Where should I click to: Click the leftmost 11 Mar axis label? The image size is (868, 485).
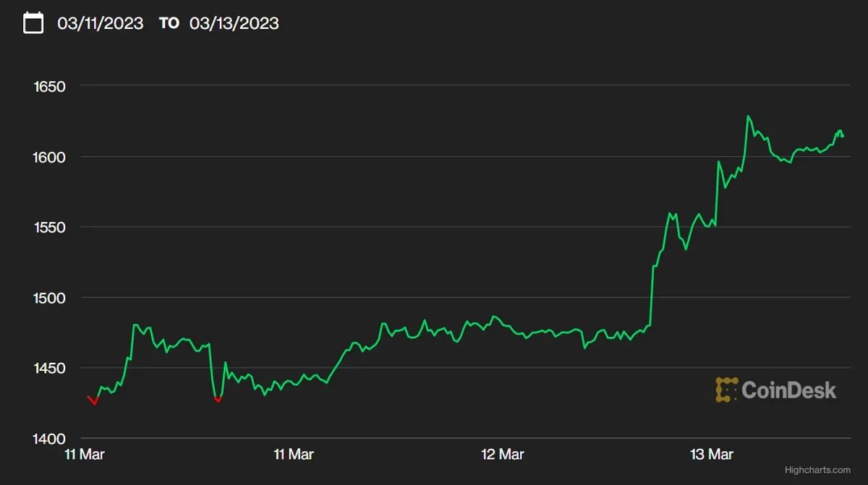(x=85, y=455)
